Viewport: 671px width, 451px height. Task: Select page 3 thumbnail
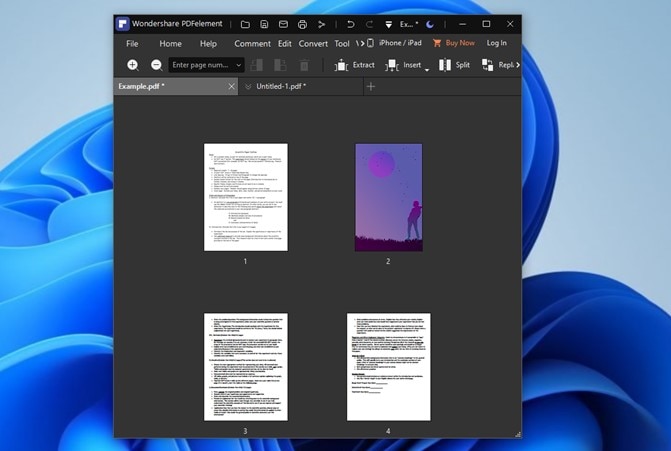point(246,367)
